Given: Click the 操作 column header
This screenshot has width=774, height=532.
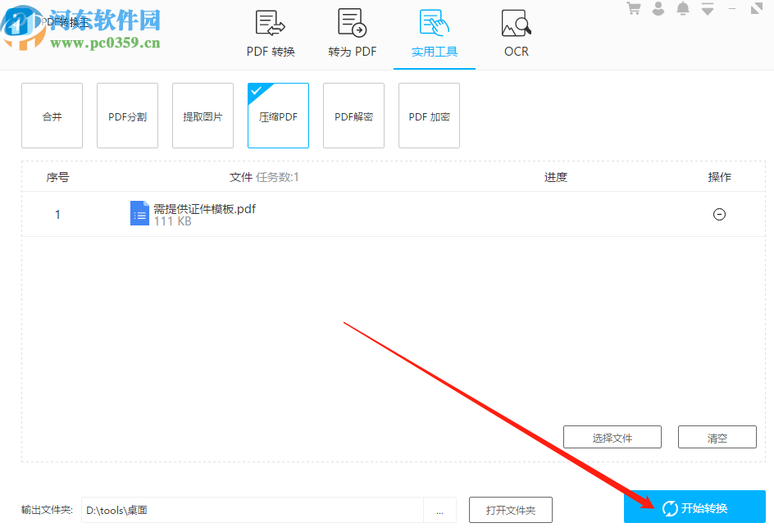Looking at the screenshot, I should [720, 177].
